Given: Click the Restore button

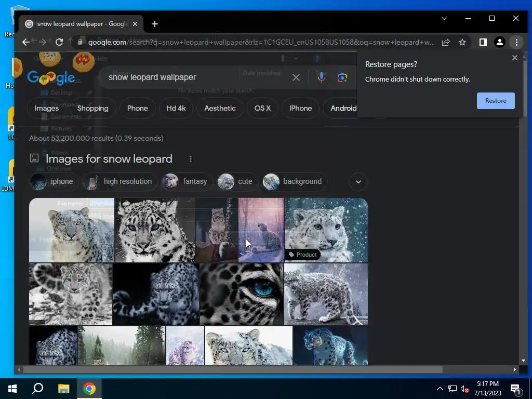Looking at the screenshot, I should point(496,101).
